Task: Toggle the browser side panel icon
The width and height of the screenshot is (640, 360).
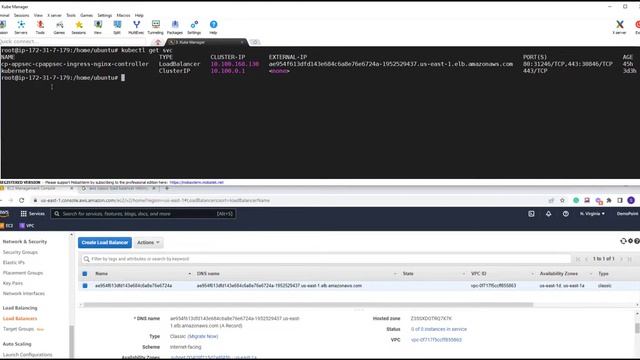Action: point(620,200)
